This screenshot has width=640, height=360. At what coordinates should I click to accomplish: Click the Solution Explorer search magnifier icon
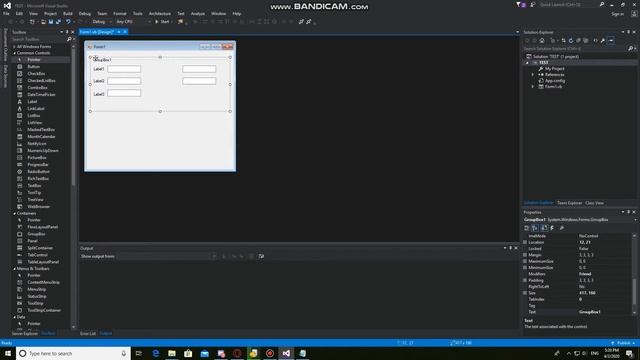631,49
